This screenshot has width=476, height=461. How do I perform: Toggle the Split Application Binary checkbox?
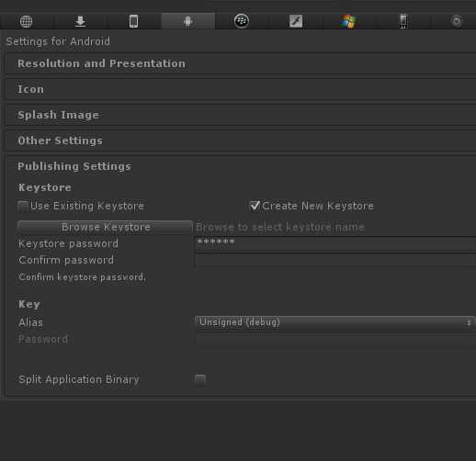point(200,379)
